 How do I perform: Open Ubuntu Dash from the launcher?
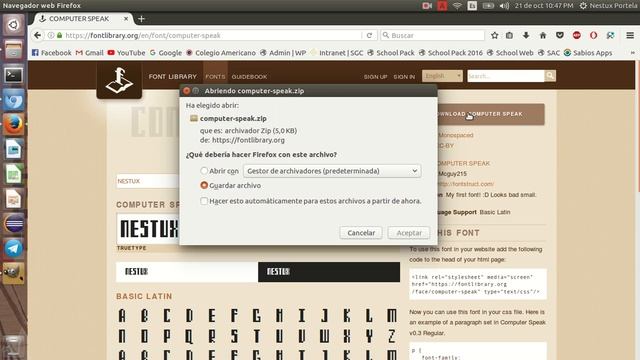tap(13, 25)
